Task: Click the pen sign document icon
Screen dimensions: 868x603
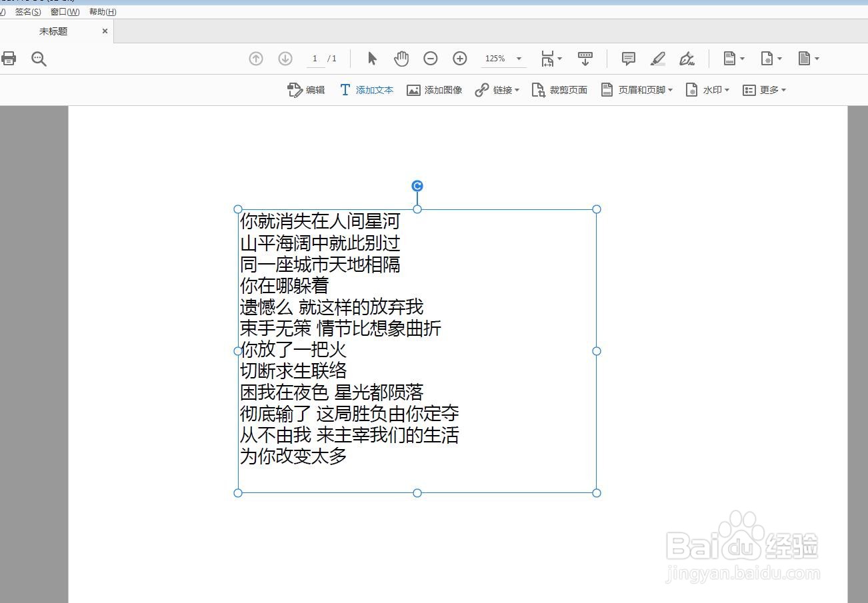Action: coord(687,59)
